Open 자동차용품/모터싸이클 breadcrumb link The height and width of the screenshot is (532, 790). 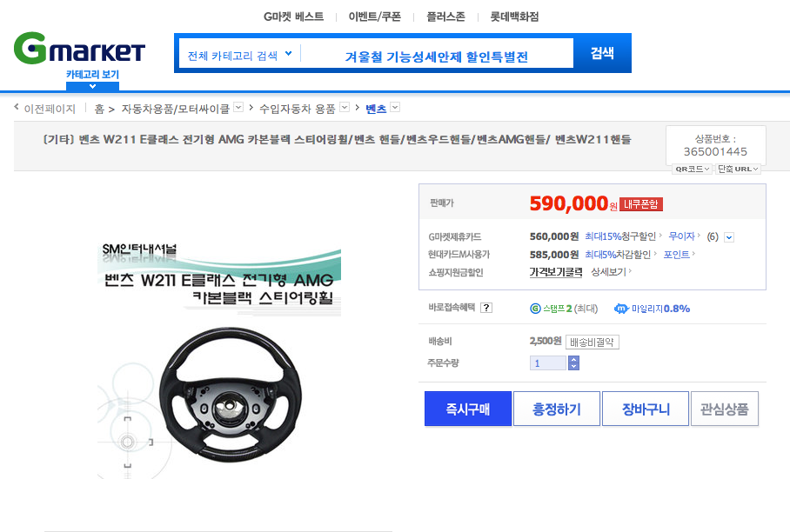[x=175, y=109]
